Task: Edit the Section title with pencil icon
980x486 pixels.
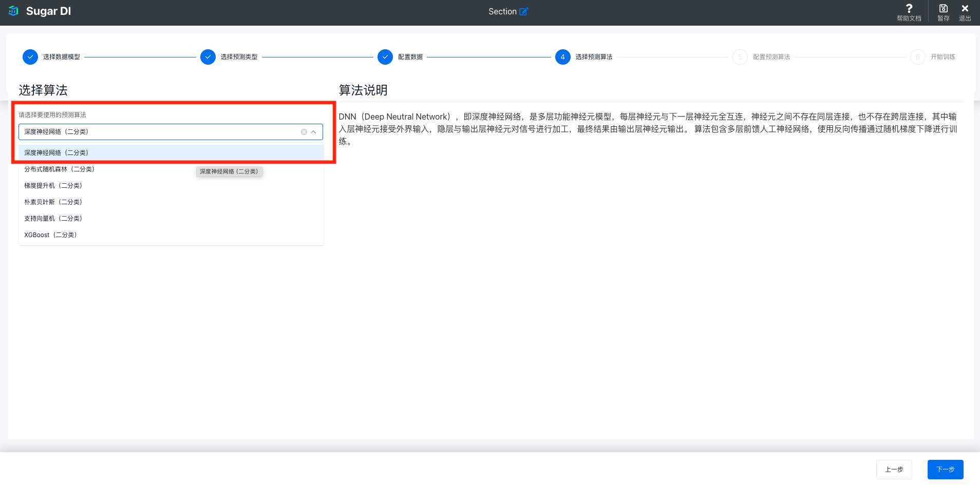Action: (x=523, y=12)
